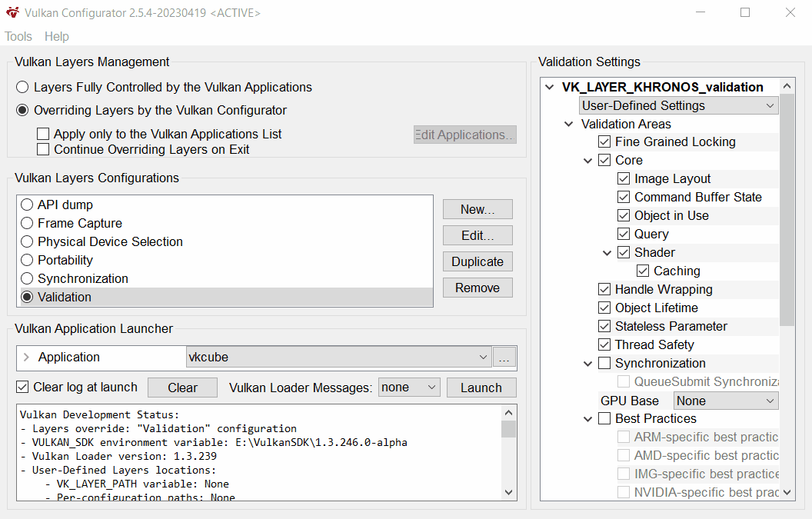Click the log scrollbar down arrow
The height and width of the screenshot is (519, 812).
508,492
